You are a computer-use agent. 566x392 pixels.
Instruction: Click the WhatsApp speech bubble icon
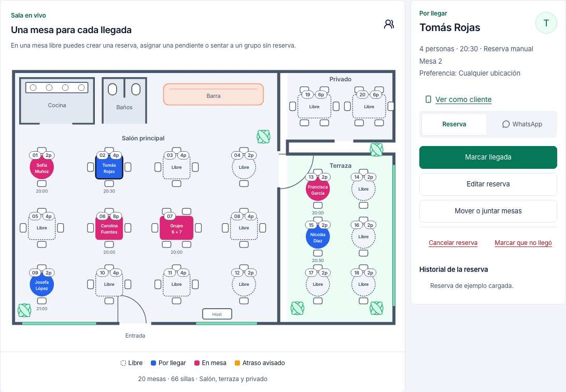[506, 124]
